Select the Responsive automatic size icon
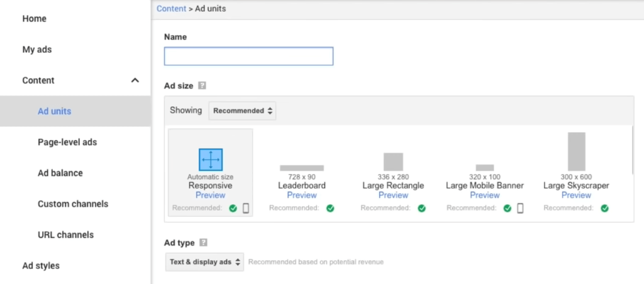This screenshot has height=284, width=644. tap(211, 160)
